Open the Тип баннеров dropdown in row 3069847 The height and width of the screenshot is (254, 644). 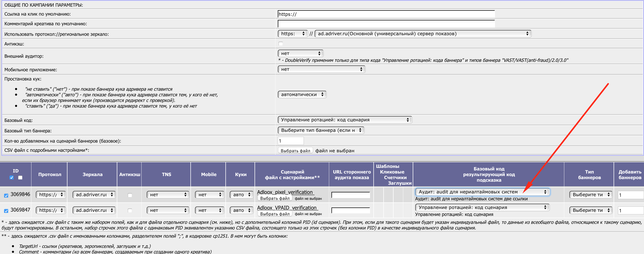click(x=591, y=210)
